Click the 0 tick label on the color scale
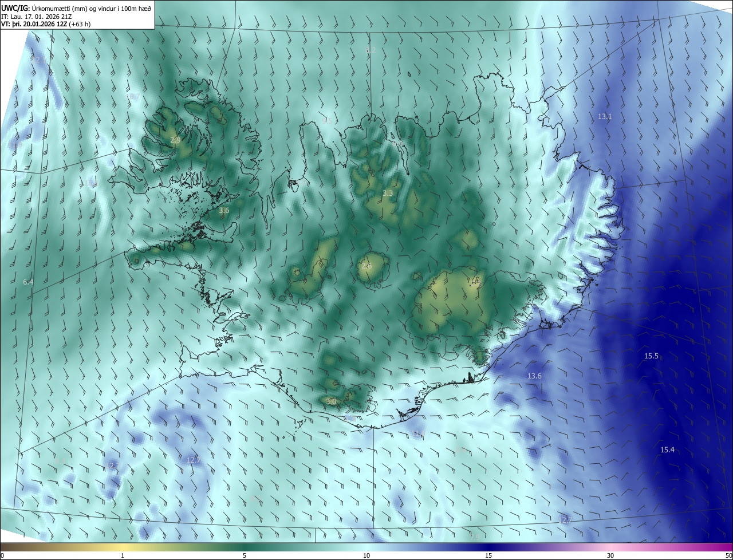This screenshot has height=560, width=733. [2, 555]
